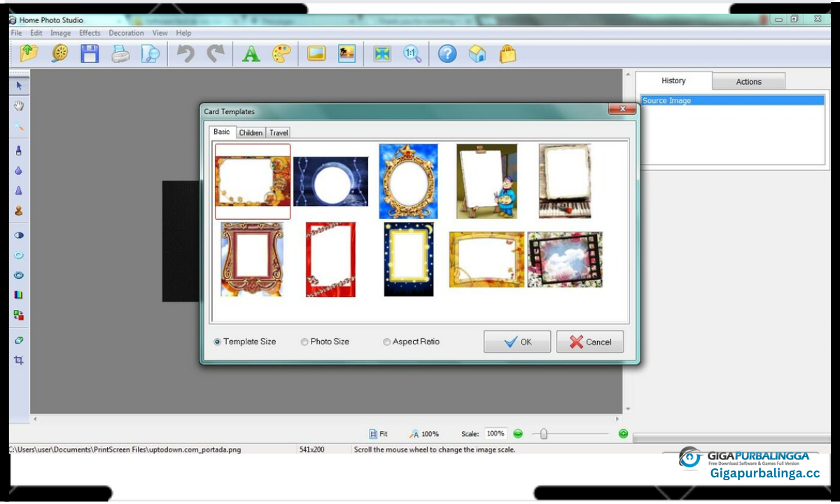Screen dimensions: 840x504
Task: Select the color bars tool
Action: tap(19, 295)
